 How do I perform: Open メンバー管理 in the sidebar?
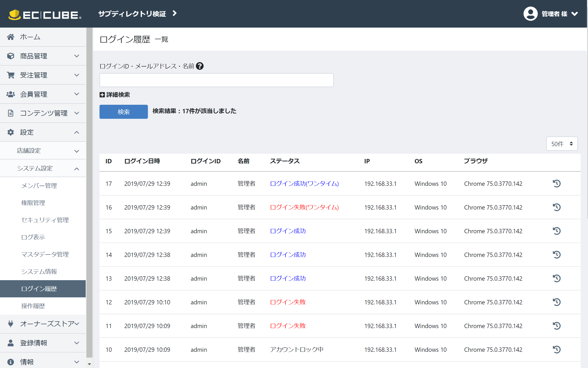click(39, 186)
